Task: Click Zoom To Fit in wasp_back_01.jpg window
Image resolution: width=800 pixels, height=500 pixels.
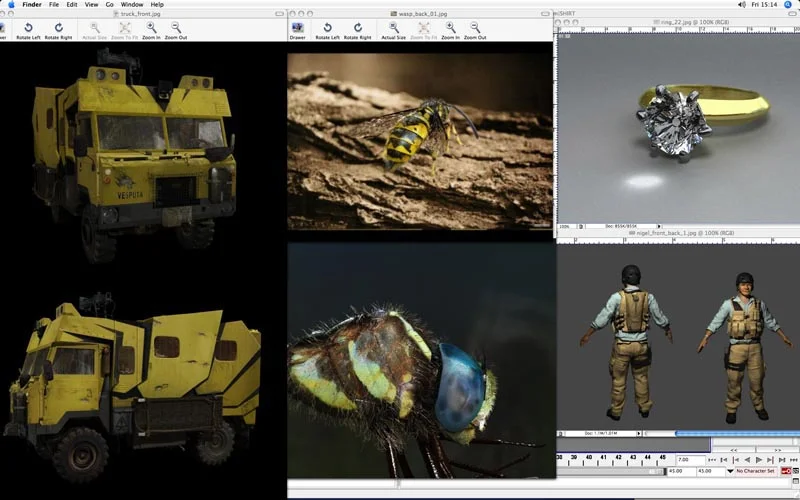Action: [x=423, y=31]
